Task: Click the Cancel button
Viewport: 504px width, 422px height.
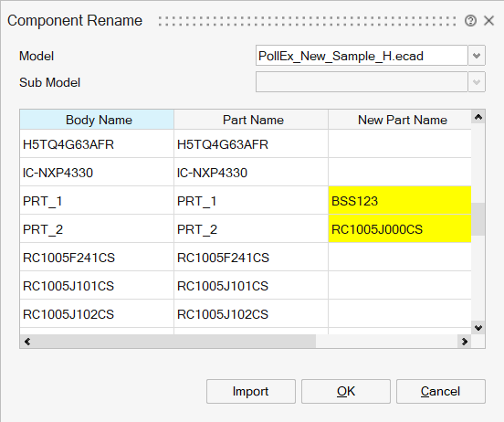Action: click(x=441, y=391)
